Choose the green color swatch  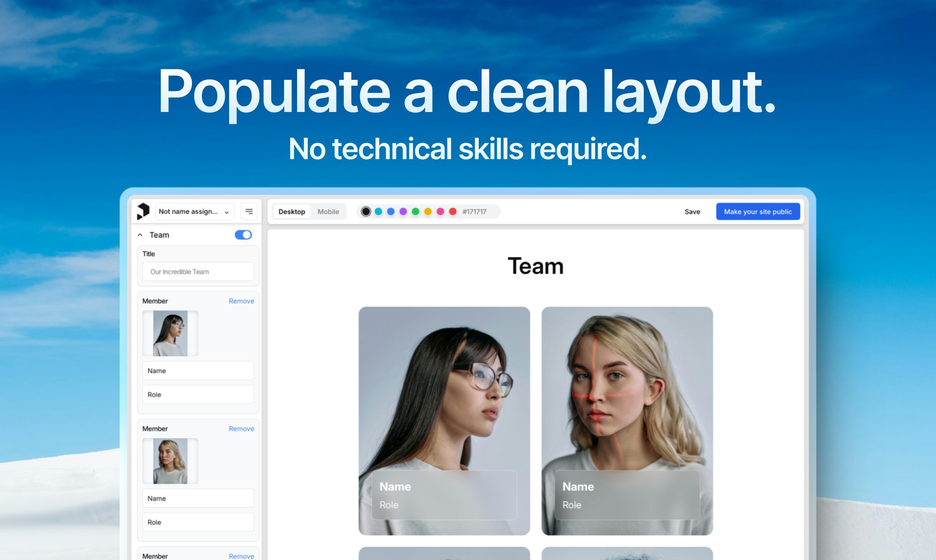416,211
